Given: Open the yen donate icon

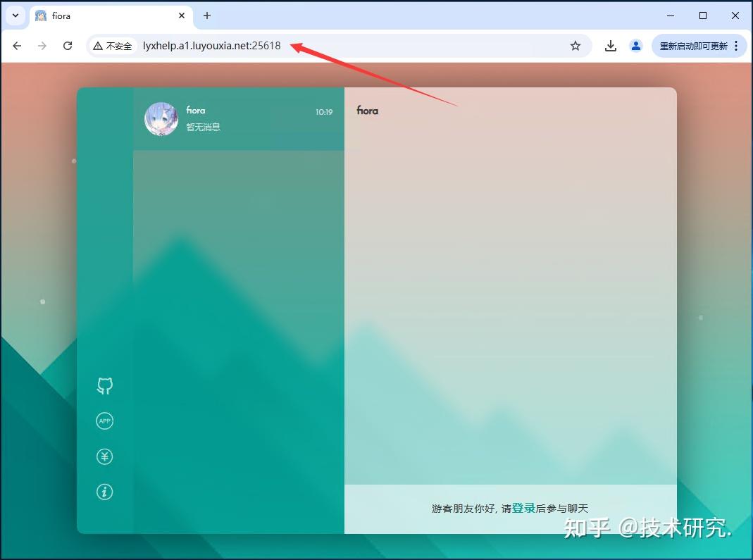Looking at the screenshot, I should point(104,457).
